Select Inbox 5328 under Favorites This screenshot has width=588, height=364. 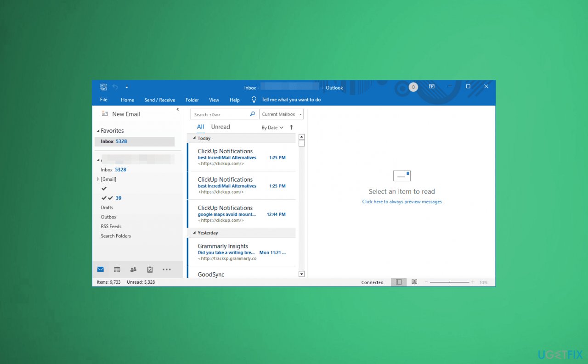click(135, 141)
